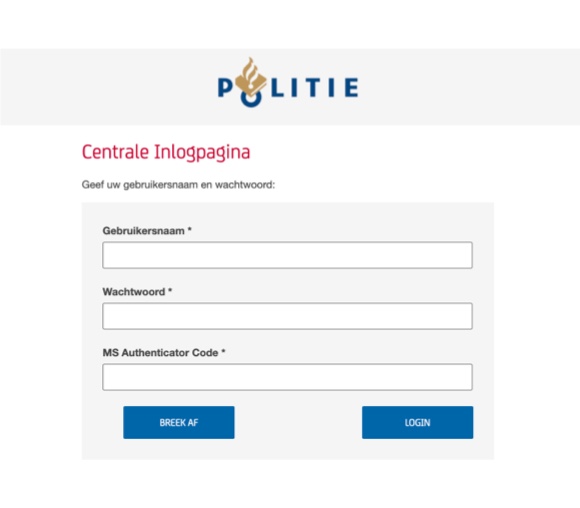Click the blue ring beneath the flame emblem
This screenshot has width=580, height=508.
coord(251,99)
